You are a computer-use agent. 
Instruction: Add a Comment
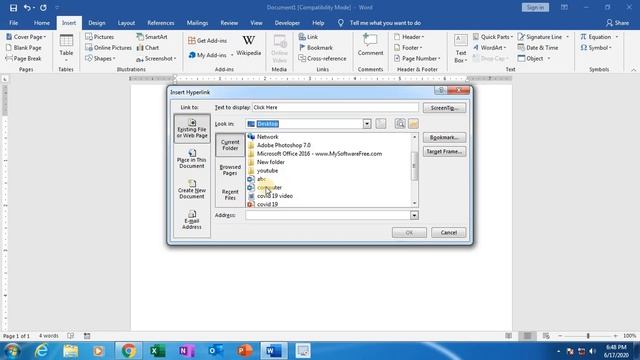coord(370,46)
